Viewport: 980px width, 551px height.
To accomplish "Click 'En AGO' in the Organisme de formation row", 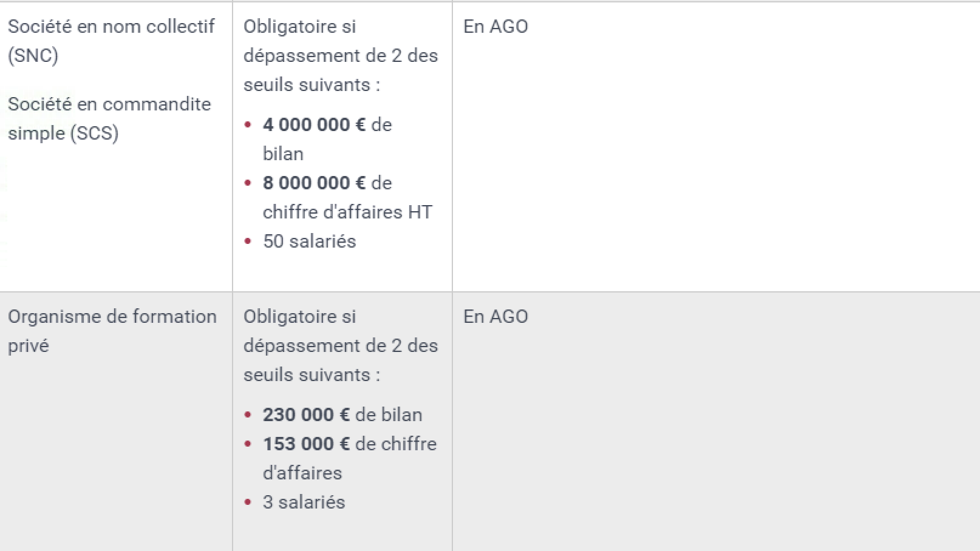I will pyautogui.click(x=495, y=316).
